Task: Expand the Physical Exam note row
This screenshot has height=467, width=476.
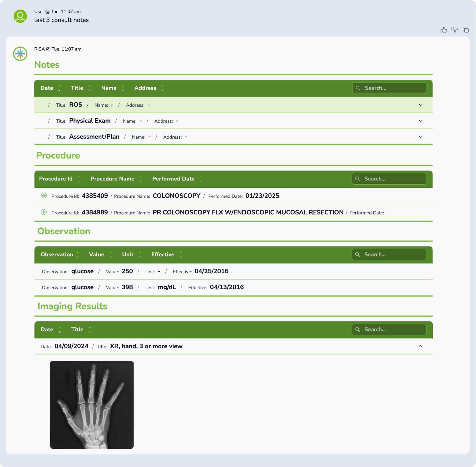Action: 421,121
